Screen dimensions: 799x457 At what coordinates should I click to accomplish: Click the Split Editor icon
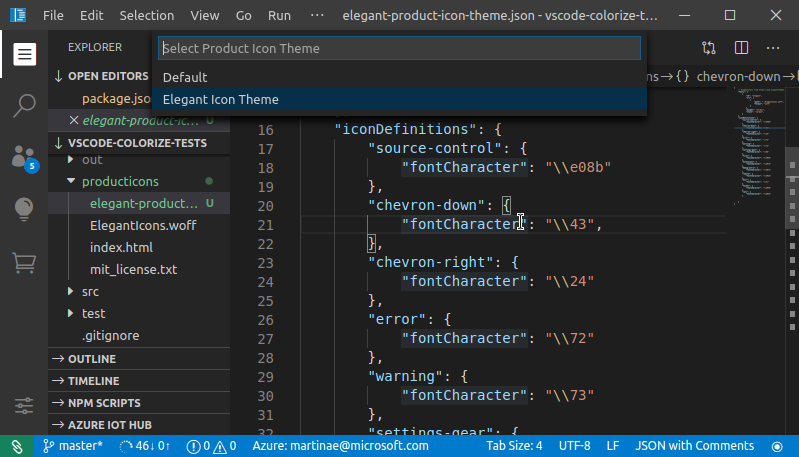tap(741, 47)
